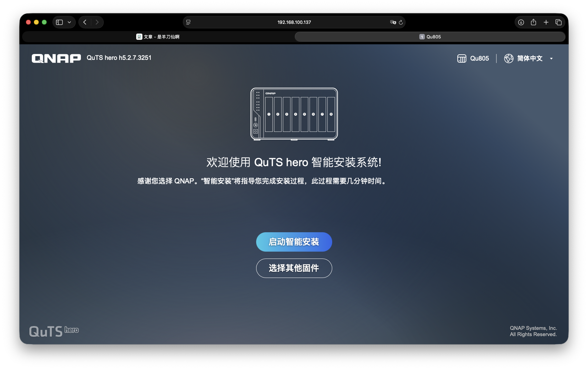Click the QuTS hero logo at bottom left
The height and width of the screenshot is (370, 588).
[54, 331]
